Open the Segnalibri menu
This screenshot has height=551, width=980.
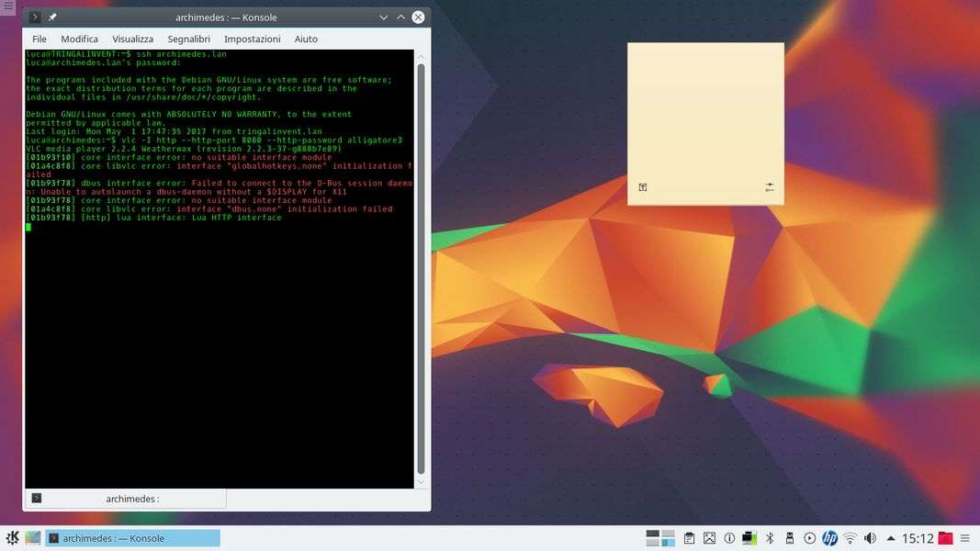188,39
